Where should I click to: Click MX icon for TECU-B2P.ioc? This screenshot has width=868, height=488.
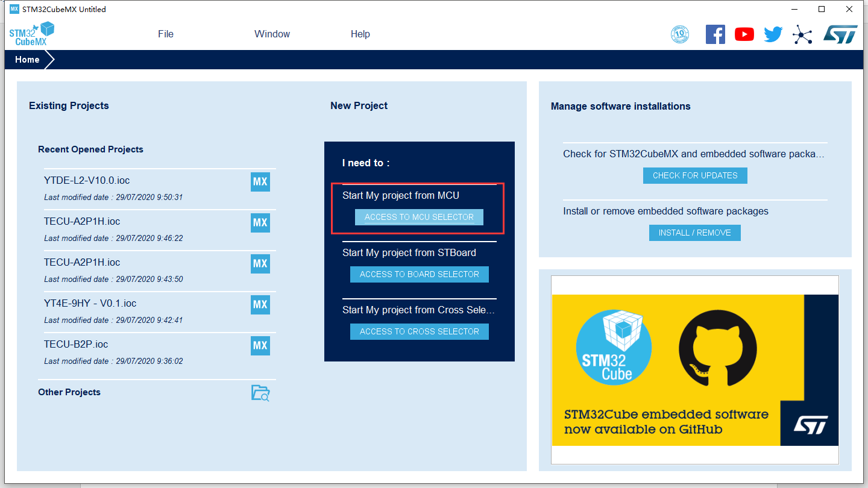(x=260, y=346)
